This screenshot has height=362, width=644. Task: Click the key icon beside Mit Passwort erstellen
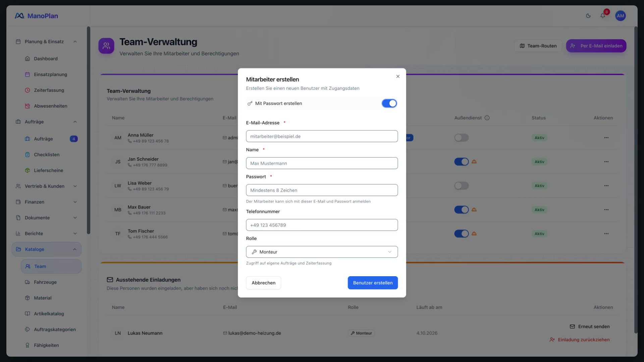250,103
